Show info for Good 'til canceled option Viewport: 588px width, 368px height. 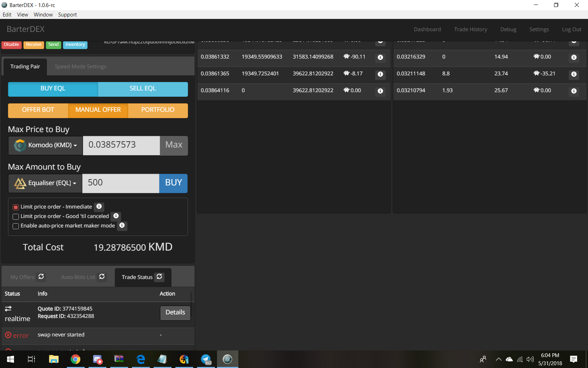(116, 216)
